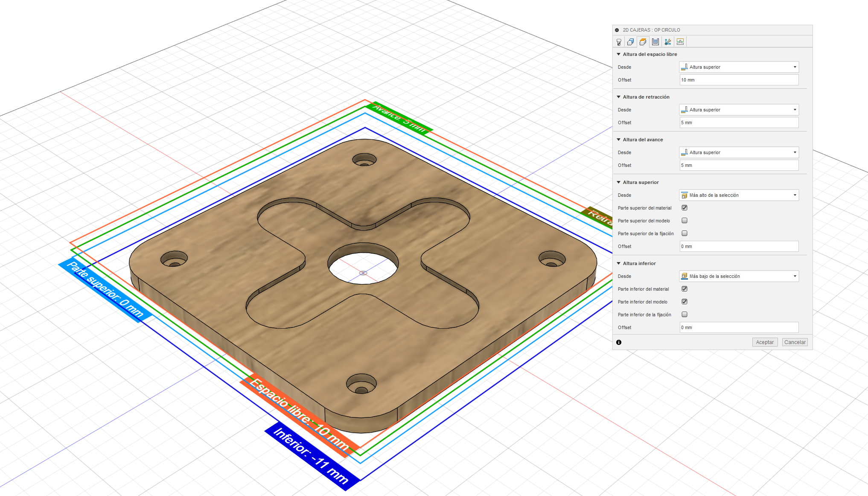The width and height of the screenshot is (868, 496).
Task: Click the feed height 5 mm offset field
Action: coord(739,165)
